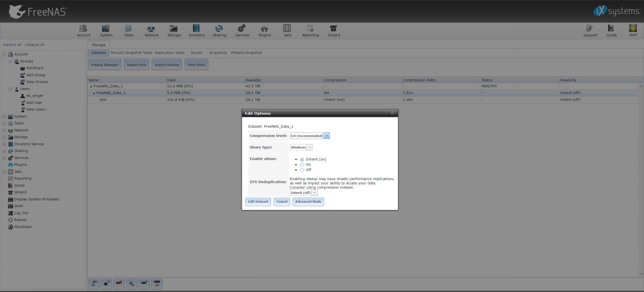The image size is (644, 292).
Task: Collapse the Account tree node
Action: coord(4,54)
